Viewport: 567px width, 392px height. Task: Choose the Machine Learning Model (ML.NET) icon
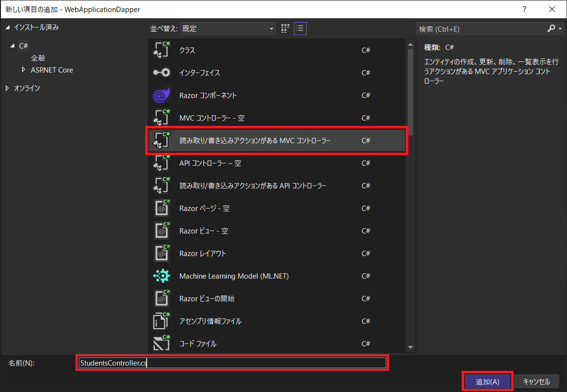click(162, 276)
